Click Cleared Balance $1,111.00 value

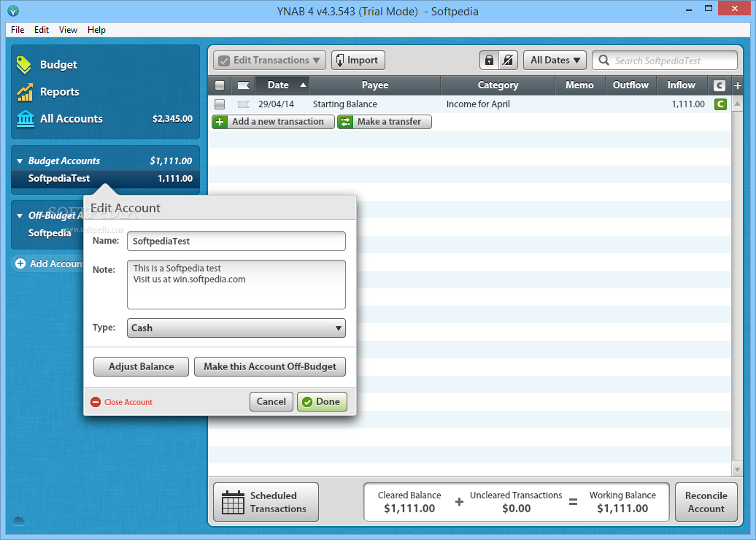coord(409,508)
